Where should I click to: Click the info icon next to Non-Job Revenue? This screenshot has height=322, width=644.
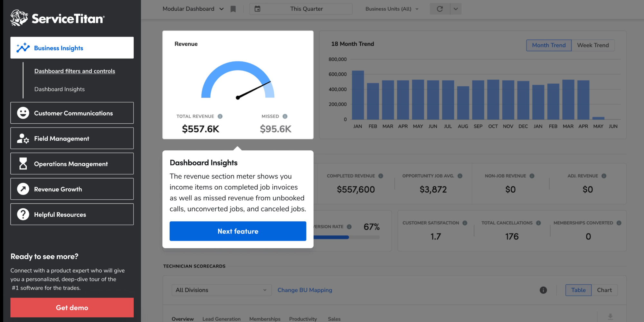(x=532, y=176)
